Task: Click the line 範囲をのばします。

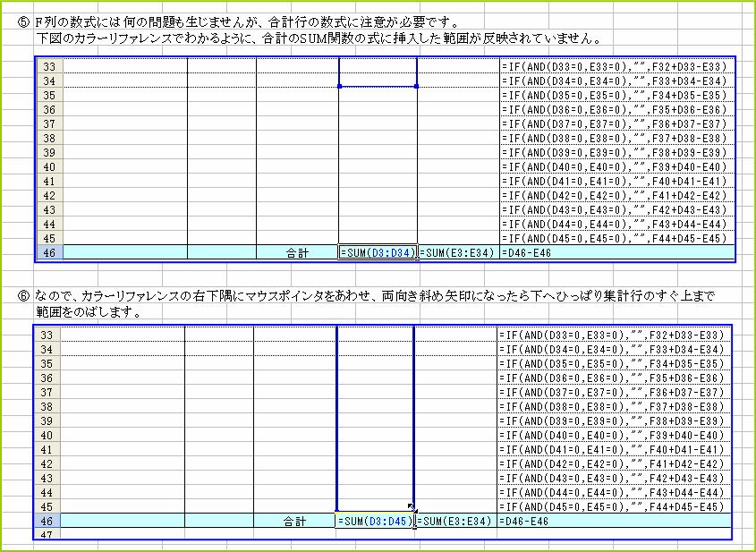Action: [89, 312]
